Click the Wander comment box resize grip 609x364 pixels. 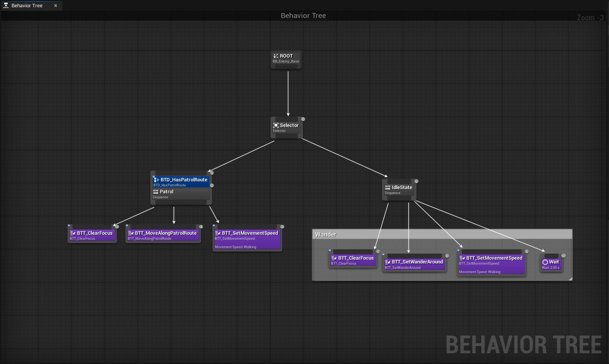tap(570, 279)
